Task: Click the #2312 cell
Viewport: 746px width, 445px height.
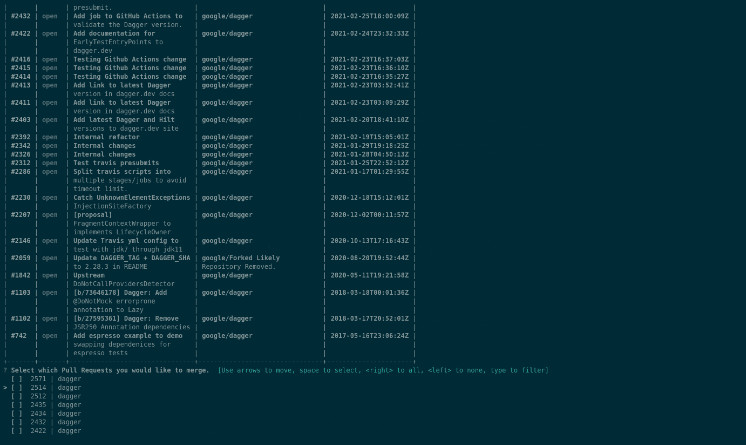Action: click(x=20, y=163)
